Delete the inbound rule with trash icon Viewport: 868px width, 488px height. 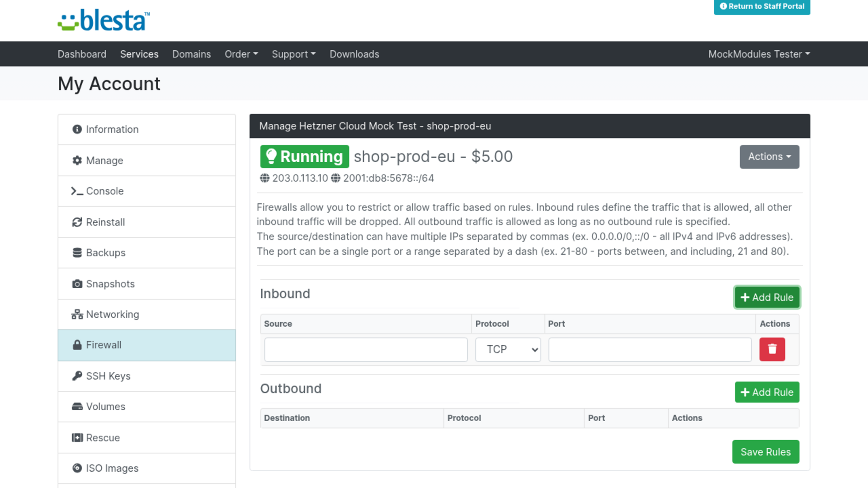(x=772, y=349)
